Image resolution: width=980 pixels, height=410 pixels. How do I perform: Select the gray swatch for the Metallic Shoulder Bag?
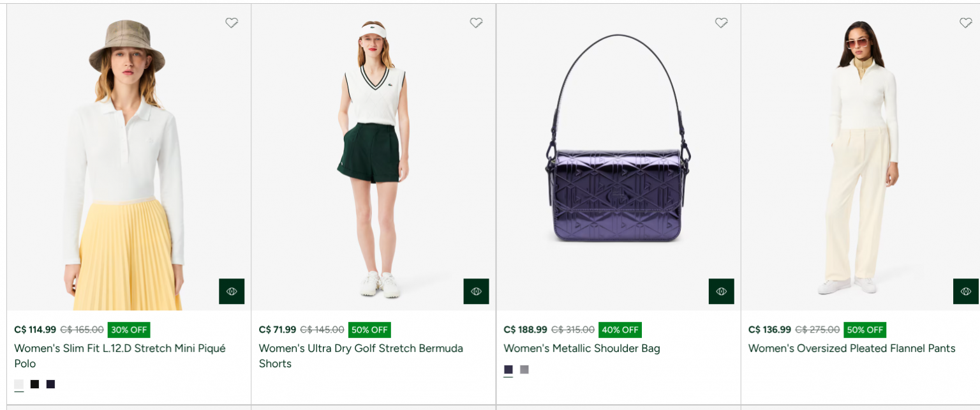point(524,369)
